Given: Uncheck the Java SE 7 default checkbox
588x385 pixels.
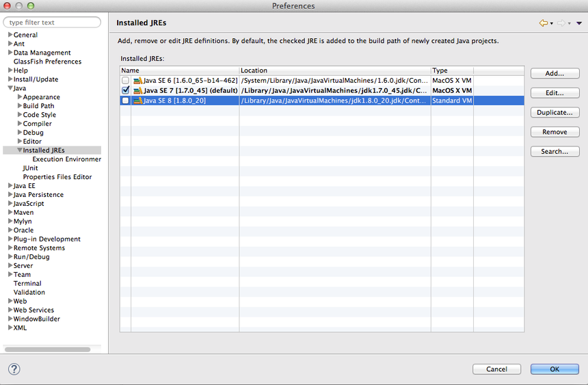Looking at the screenshot, I should [125, 90].
